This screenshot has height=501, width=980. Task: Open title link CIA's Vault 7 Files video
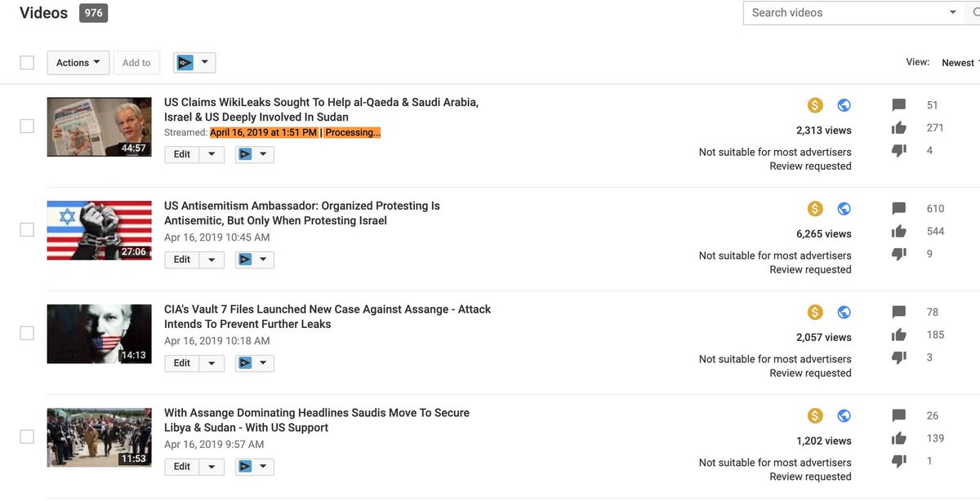coord(327,317)
